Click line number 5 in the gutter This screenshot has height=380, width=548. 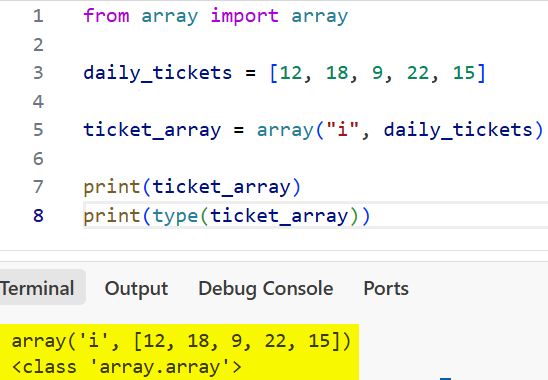(38, 130)
